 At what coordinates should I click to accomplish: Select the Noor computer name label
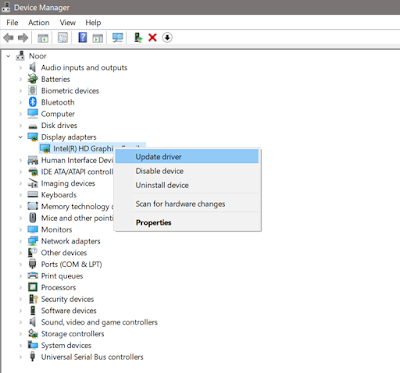coord(37,56)
